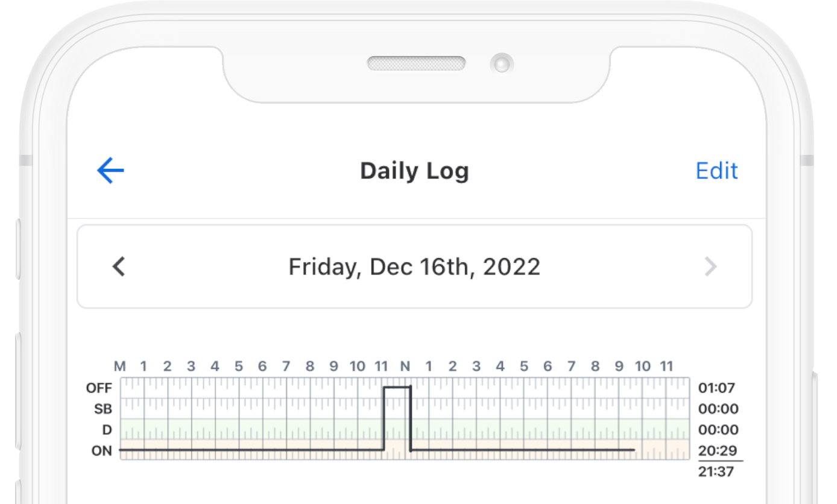Tap the SB total time 00:00

tap(718, 409)
